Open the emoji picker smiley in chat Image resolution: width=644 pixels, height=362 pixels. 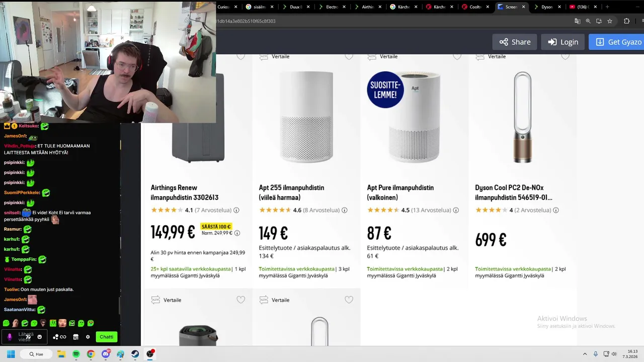[x=40, y=337]
